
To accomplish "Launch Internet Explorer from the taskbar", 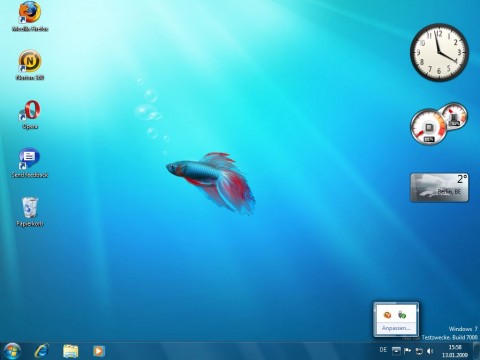I will tap(41, 351).
